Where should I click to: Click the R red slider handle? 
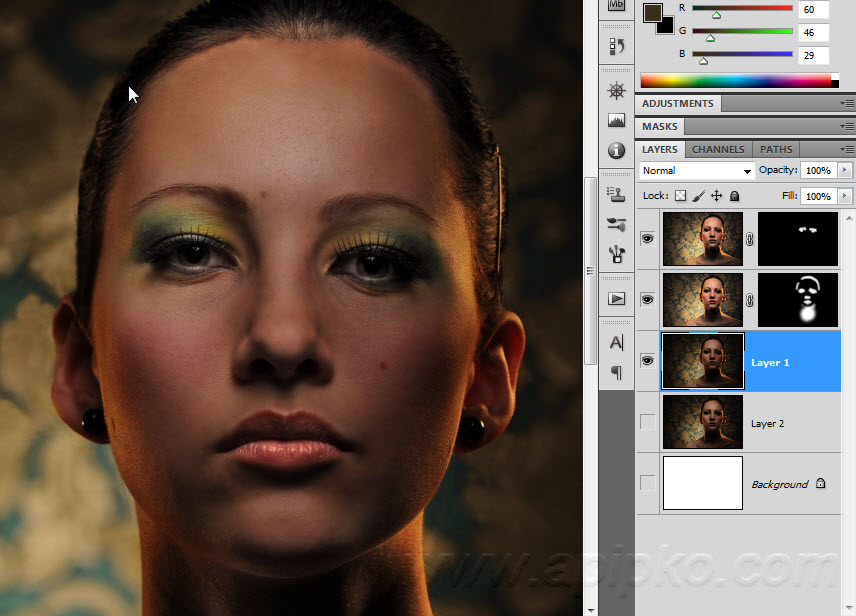coord(716,15)
